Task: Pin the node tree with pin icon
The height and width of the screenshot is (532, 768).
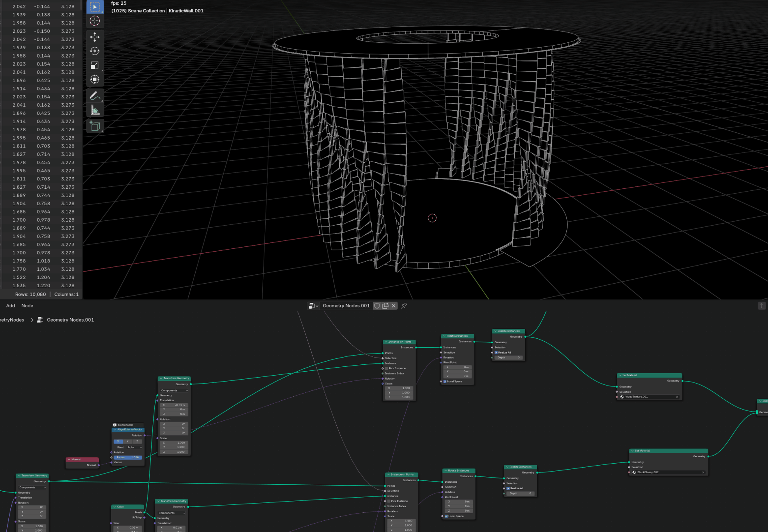Action: (404, 306)
